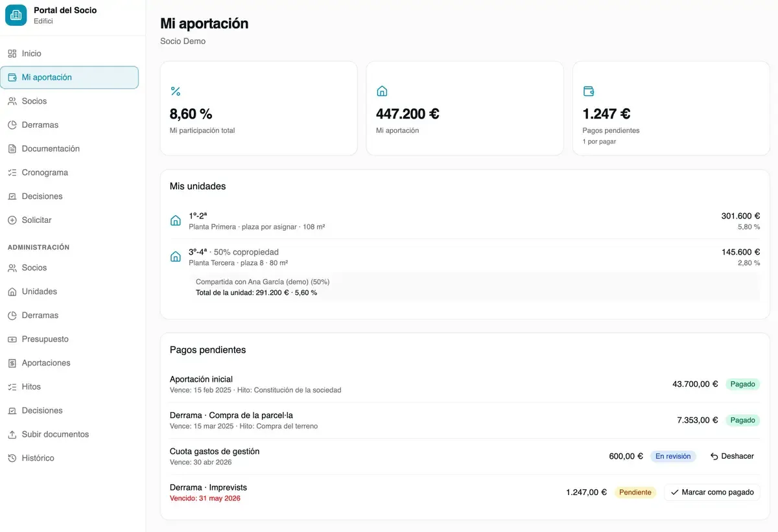This screenshot has width=778, height=532.
Task: Click the 301.600 € unit amount
Action: point(740,216)
